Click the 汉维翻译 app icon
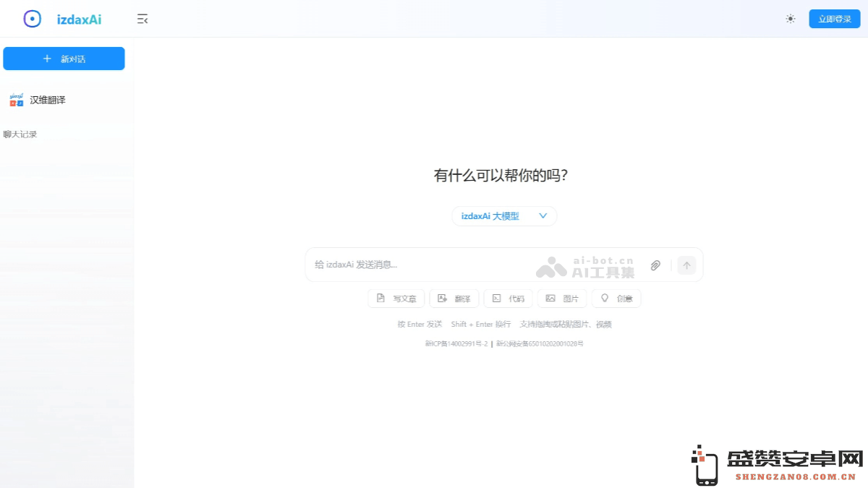868x488 pixels. [17, 100]
